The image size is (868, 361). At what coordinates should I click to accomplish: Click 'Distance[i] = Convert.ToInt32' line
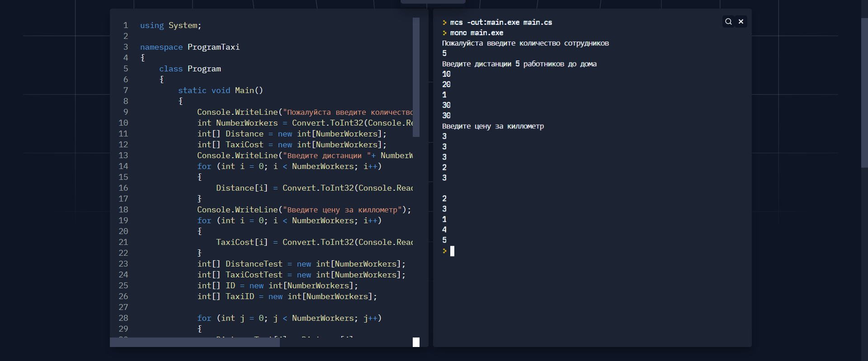pos(315,188)
